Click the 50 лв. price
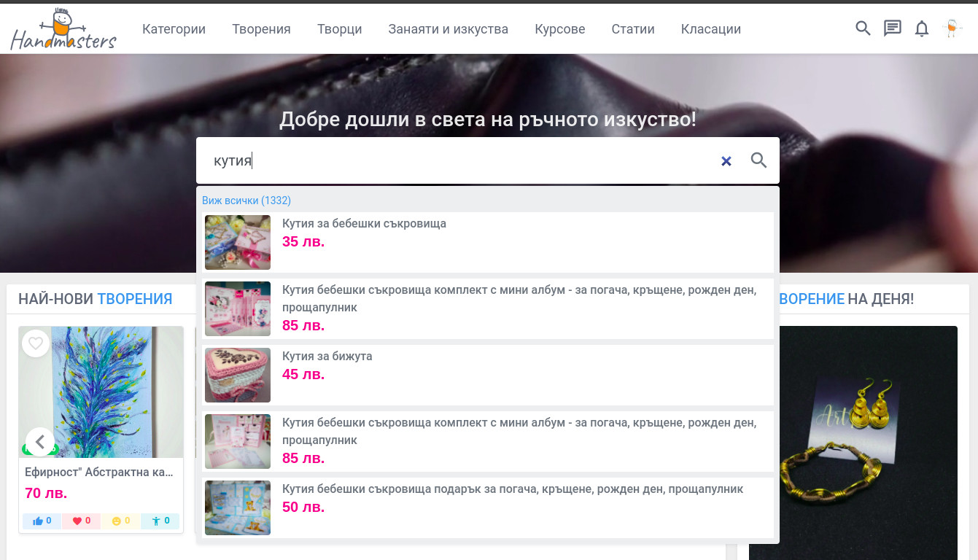The image size is (978, 560). point(303,507)
